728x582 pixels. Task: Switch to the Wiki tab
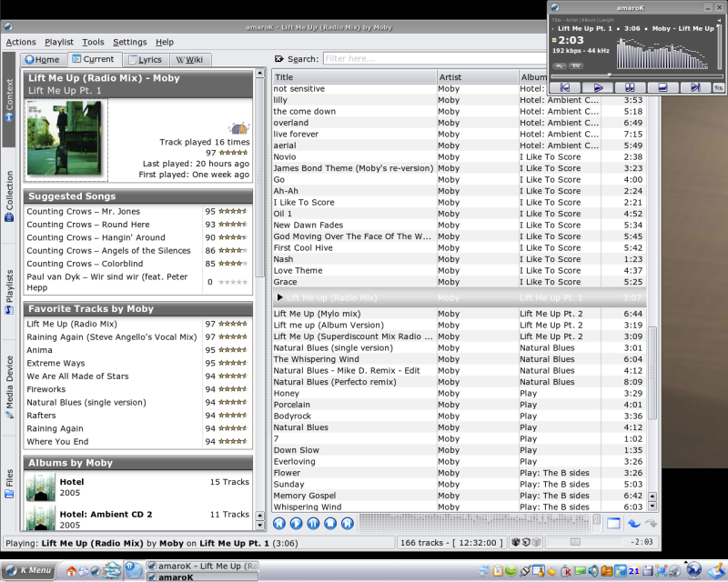point(190,59)
